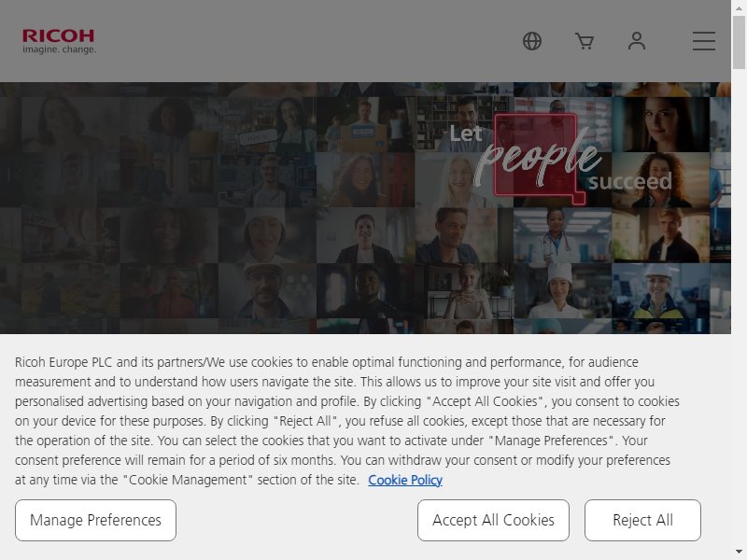Click the scrollbar up arrow
Viewport: 747px width, 560px height.
(739, 7)
